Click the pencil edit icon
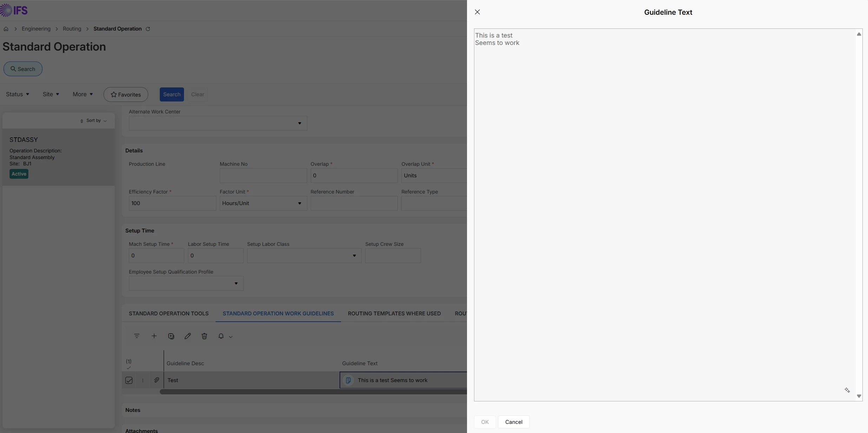The height and width of the screenshot is (433, 868). [x=188, y=336]
